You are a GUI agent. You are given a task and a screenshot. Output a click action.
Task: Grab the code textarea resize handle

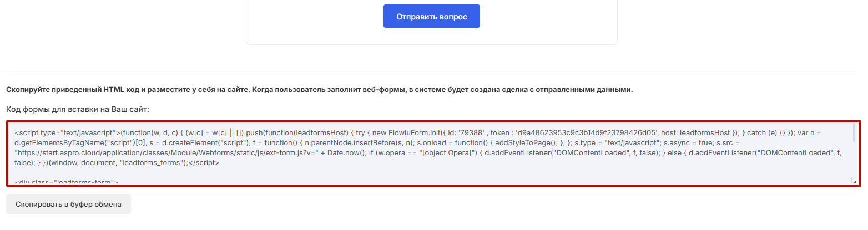854,181
